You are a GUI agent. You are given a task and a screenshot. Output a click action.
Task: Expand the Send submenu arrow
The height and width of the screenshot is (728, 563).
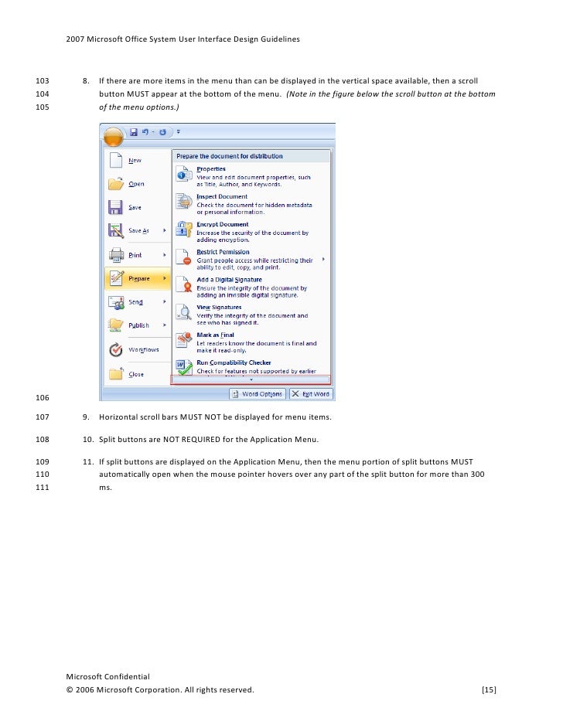[165, 301]
